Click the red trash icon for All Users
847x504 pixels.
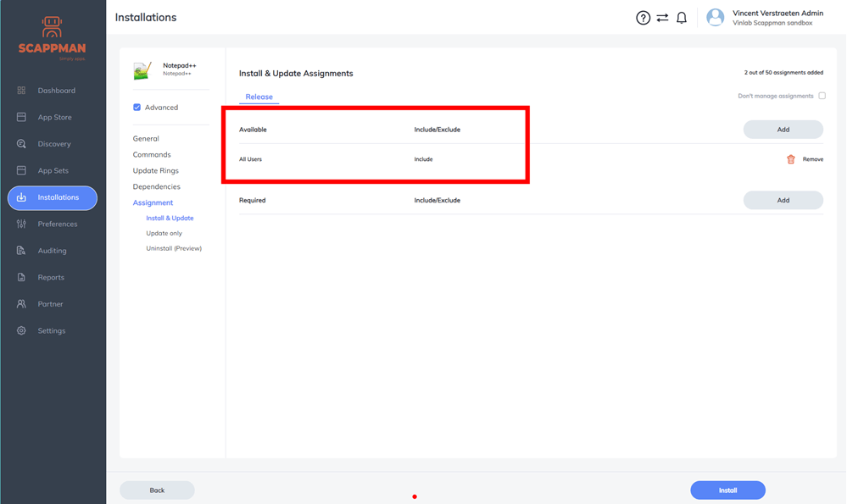pyautogui.click(x=791, y=159)
